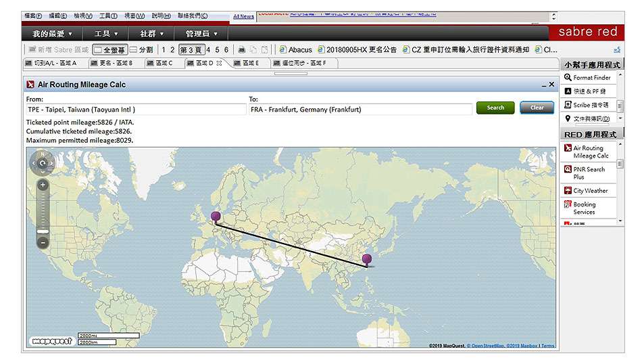Image resolution: width=644 pixels, height=364 pixels.
Task: Click the Frankfurt map pin
Action: click(216, 217)
